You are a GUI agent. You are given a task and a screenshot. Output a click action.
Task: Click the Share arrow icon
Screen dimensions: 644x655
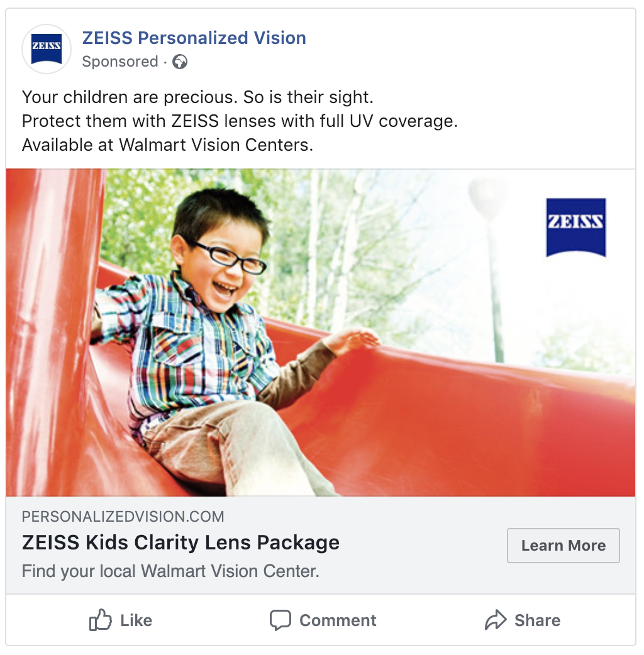(496, 620)
